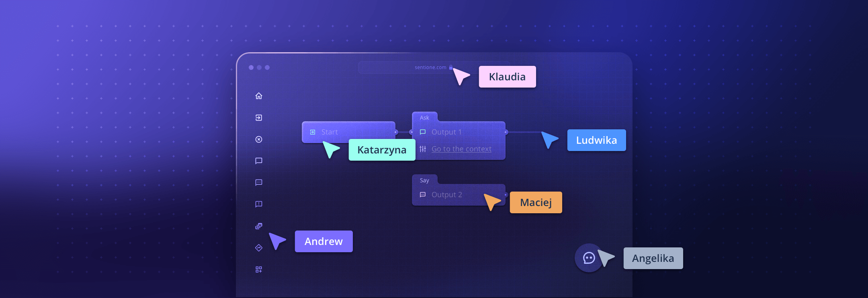Select the Output 1 row
The height and width of the screenshot is (298, 868).
pos(459,132)
